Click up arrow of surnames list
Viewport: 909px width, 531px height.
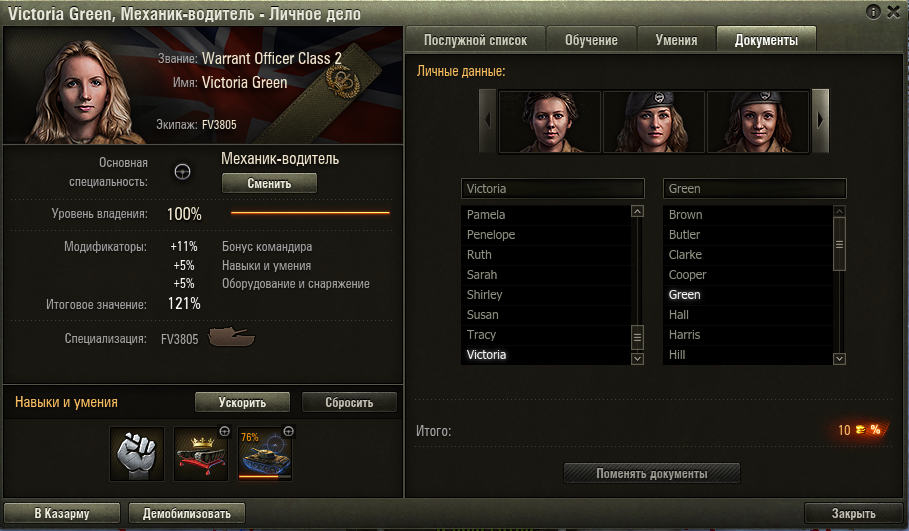(839, 211)
